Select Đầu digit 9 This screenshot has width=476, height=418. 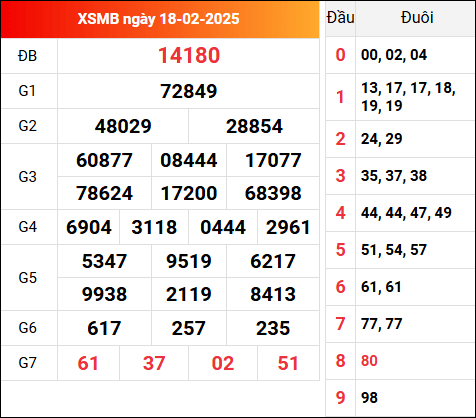point(340,398)
